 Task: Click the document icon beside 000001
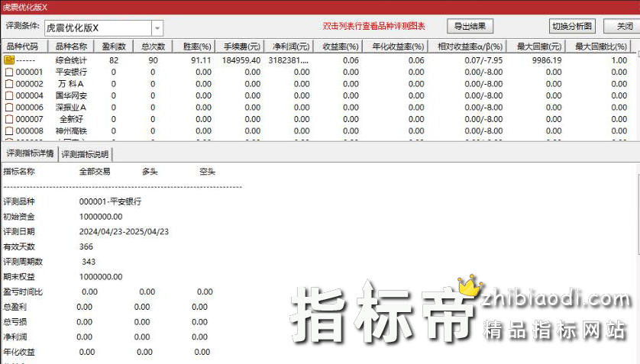pos(9,72)
